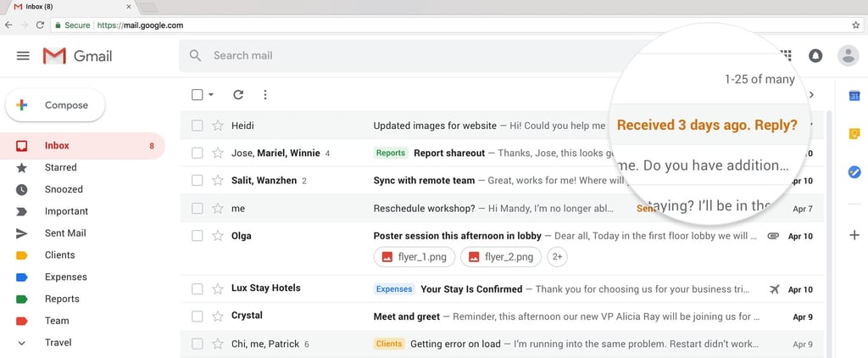Expand more labels chevron beside Travel
The height and width of the screenshot is (358, 868).
[x=21, y=343]
